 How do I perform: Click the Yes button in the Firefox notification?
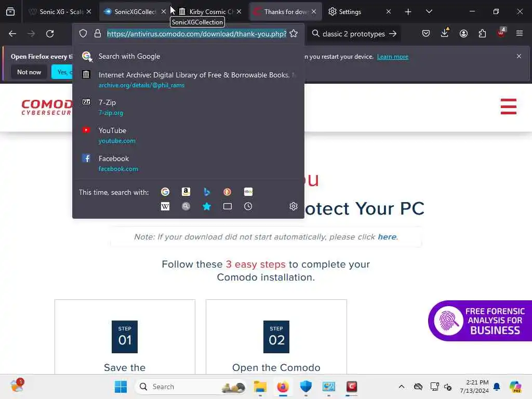[x=62, y=72]
